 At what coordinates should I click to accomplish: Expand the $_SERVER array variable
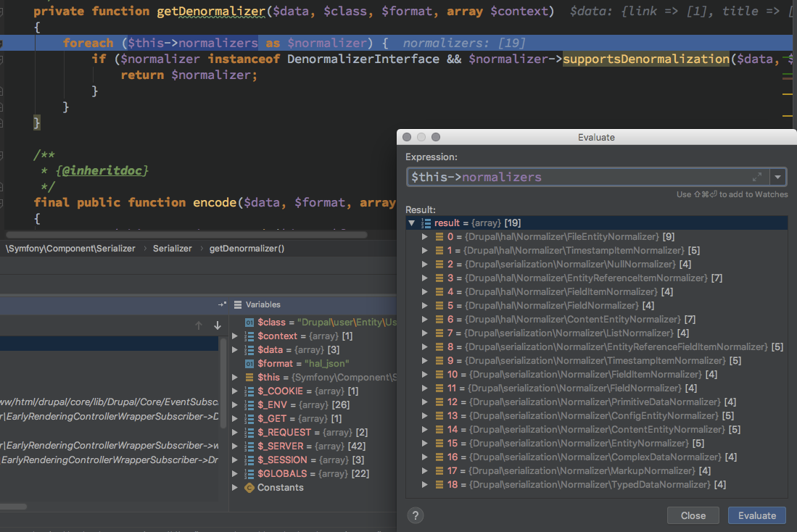point(234,446)
